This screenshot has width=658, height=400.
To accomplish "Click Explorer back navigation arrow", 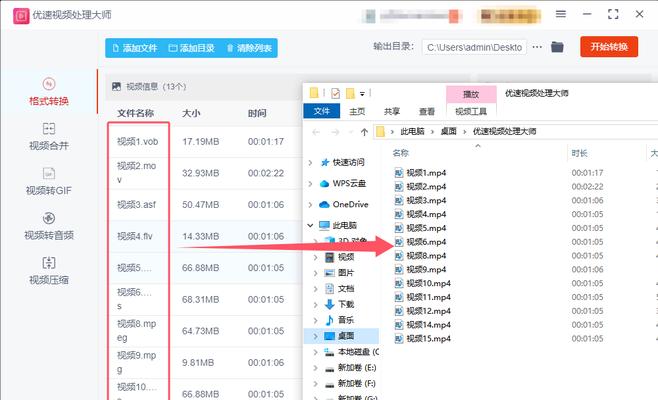I will (316, 132).
